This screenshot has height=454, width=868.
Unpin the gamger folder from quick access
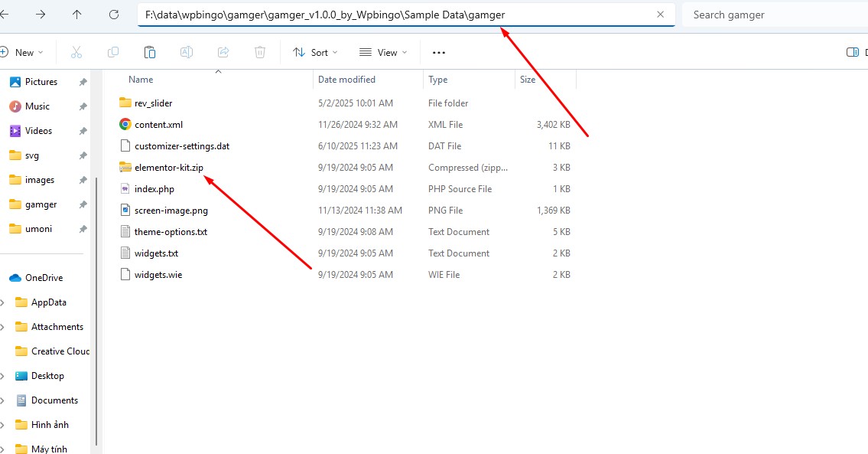(x=83, y=204)
